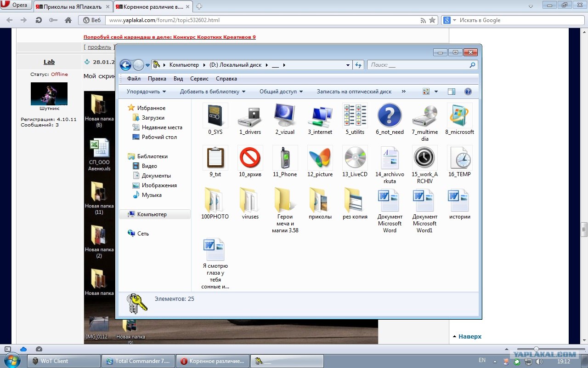Click Записать на оптический диск button
This screenshot has width=588, height=368.
[354, 92]
